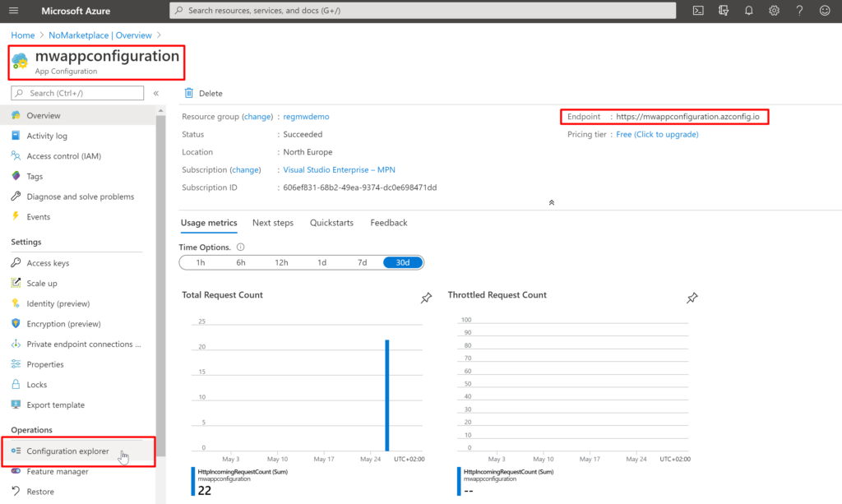Click the Private endpoint connections icon
842x504 pixels.
pyautogui.click(x=16, y=344)
